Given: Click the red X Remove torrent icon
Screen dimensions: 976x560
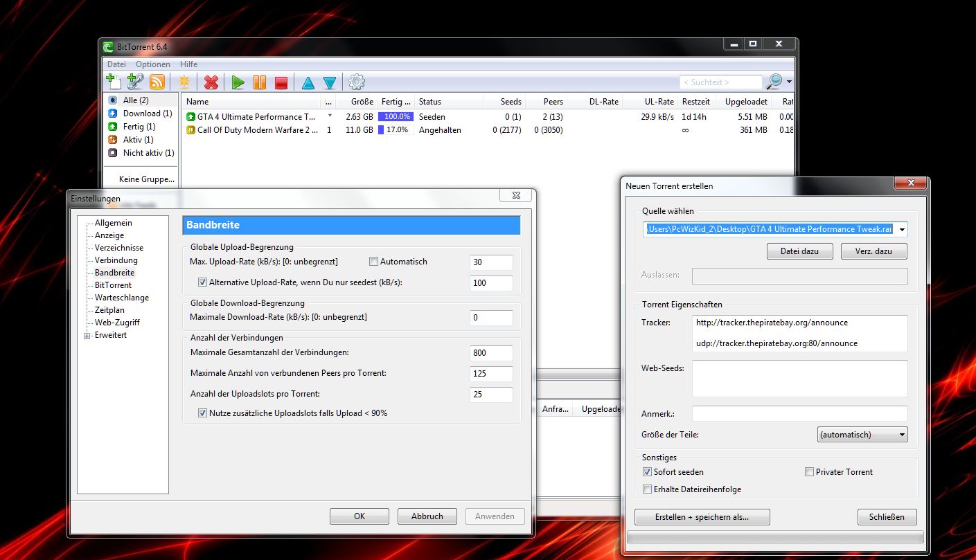Looking at the screenshot, I should click(211, 82).
